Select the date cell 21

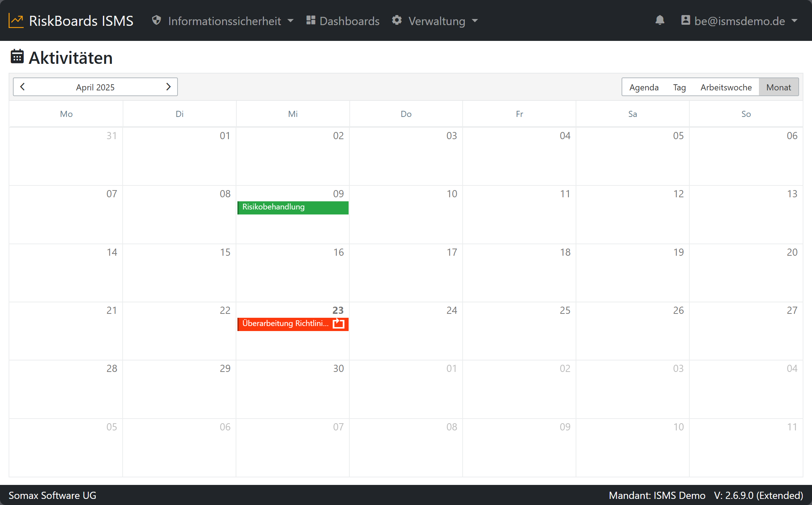click(x=66, y=331)
